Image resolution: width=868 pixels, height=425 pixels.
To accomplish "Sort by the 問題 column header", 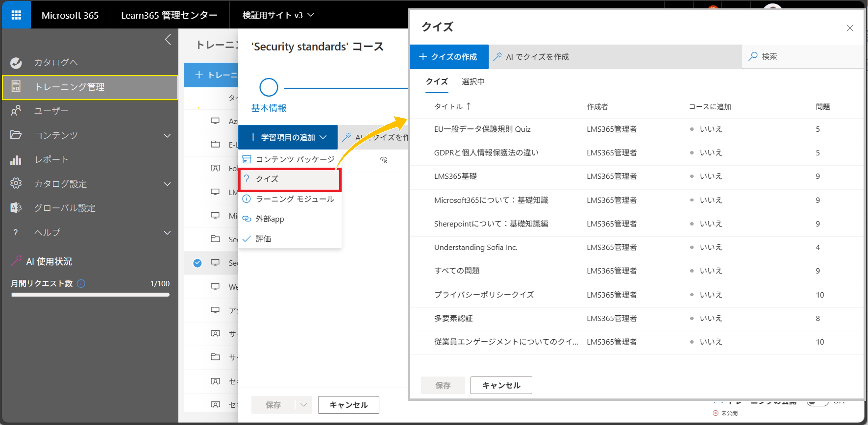I will 823,106.
